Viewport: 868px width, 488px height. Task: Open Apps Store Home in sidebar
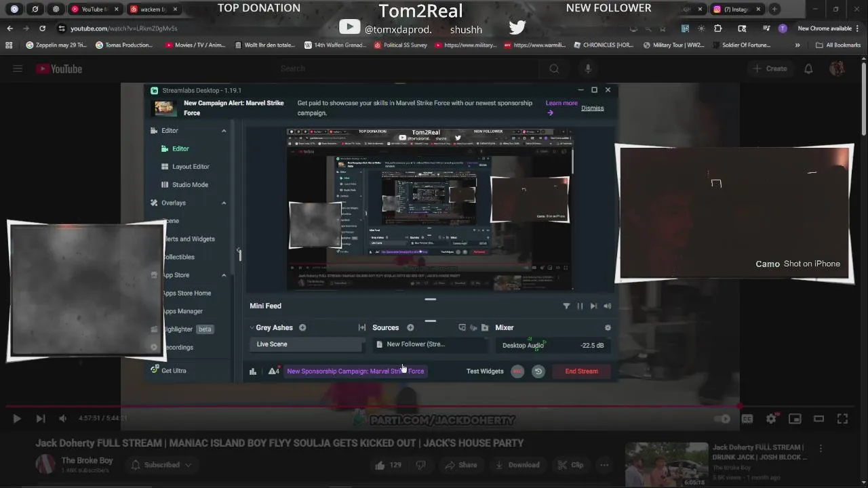coord(186,293)
